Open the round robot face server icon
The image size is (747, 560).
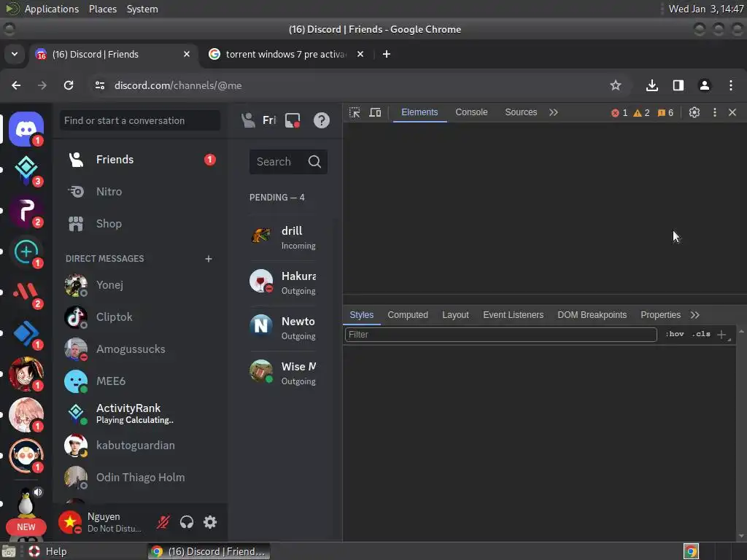pos(26,456)
